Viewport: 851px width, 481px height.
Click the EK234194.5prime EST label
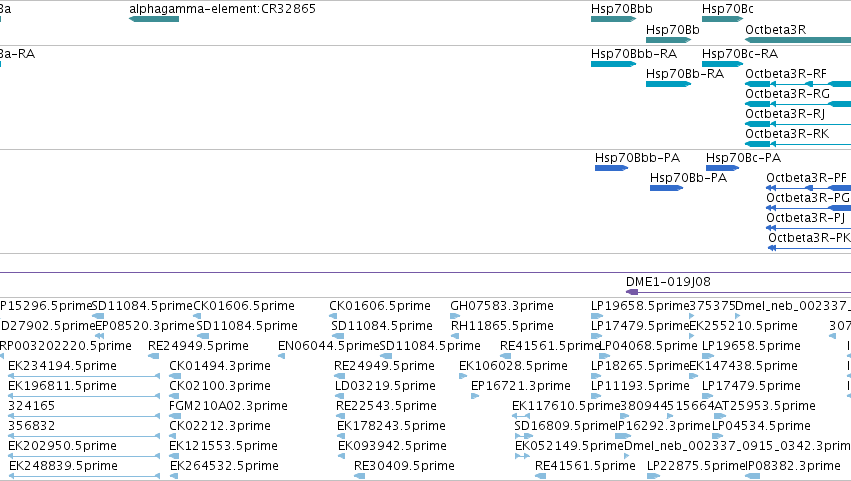coord(62,366)
